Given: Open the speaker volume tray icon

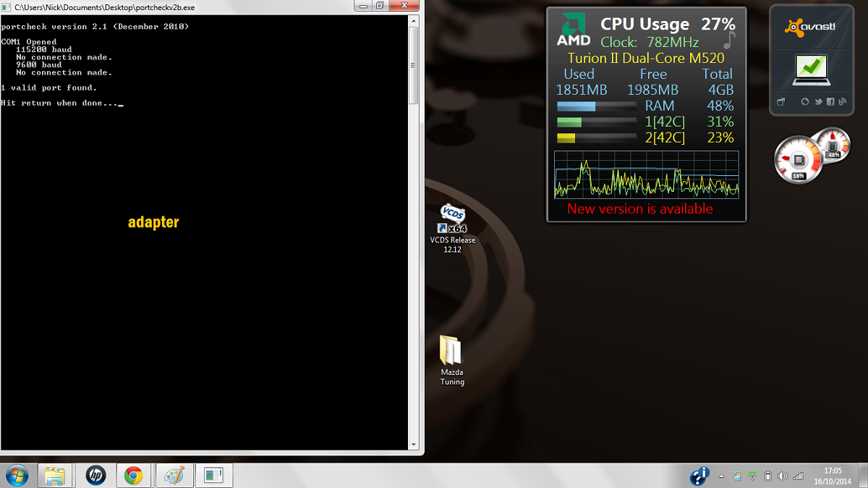Looking at the screenshot, I should 783,476.
